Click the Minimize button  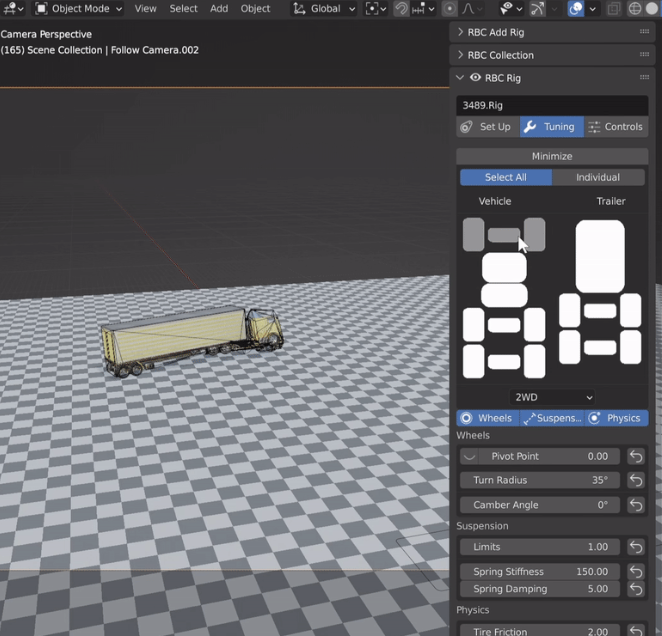tap(552, 156)
